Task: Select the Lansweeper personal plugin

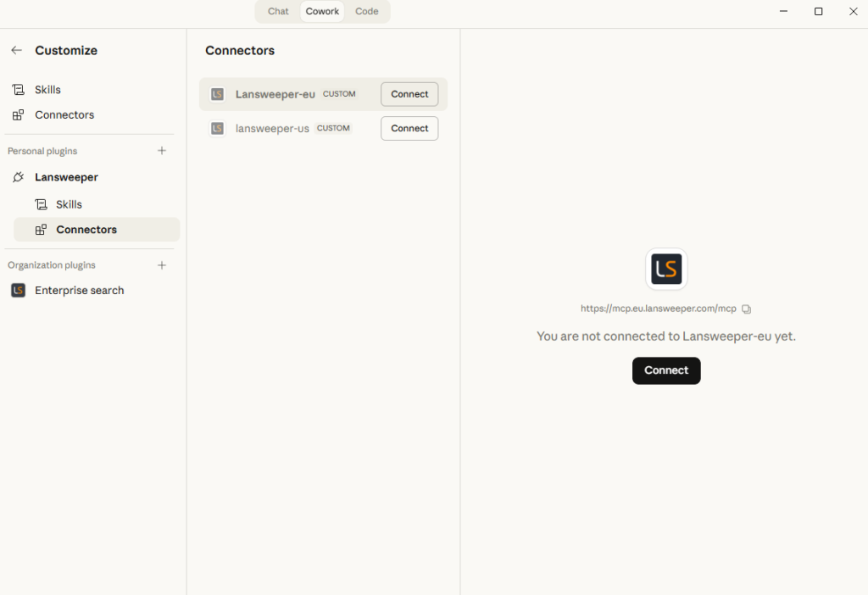Action: coord(92,177)
